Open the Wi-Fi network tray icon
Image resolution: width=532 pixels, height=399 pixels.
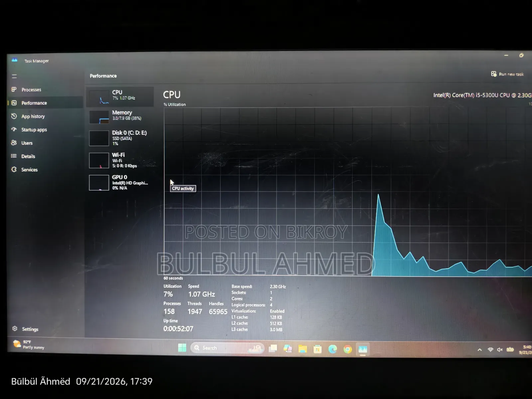tap(490, 349)
